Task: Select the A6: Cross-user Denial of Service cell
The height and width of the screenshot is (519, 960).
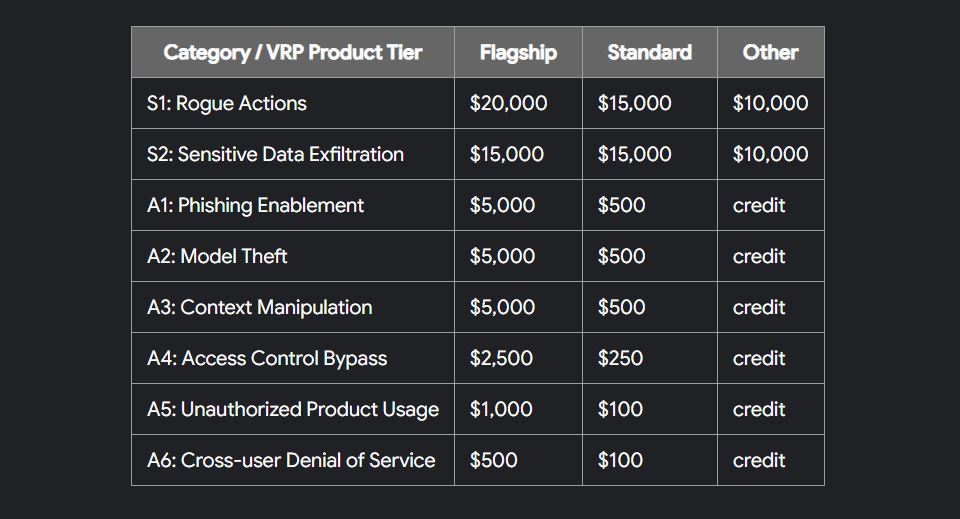Action: 291,461
